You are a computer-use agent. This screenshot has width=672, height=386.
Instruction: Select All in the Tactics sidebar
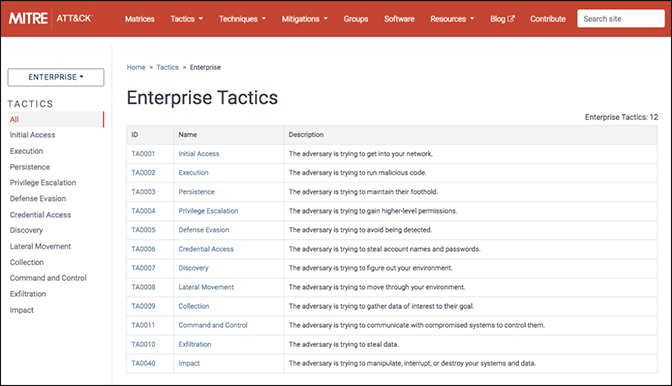[56, 120]
